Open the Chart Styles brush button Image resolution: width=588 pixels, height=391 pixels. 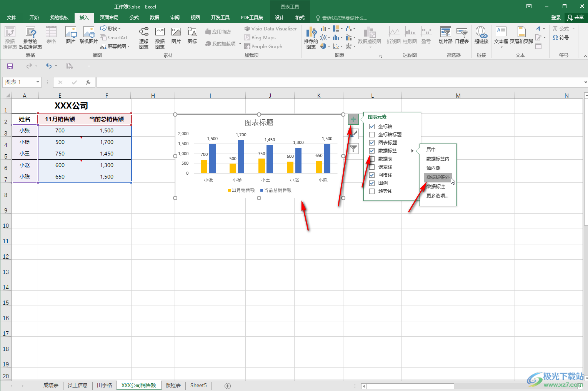click(x=353, y=134)
